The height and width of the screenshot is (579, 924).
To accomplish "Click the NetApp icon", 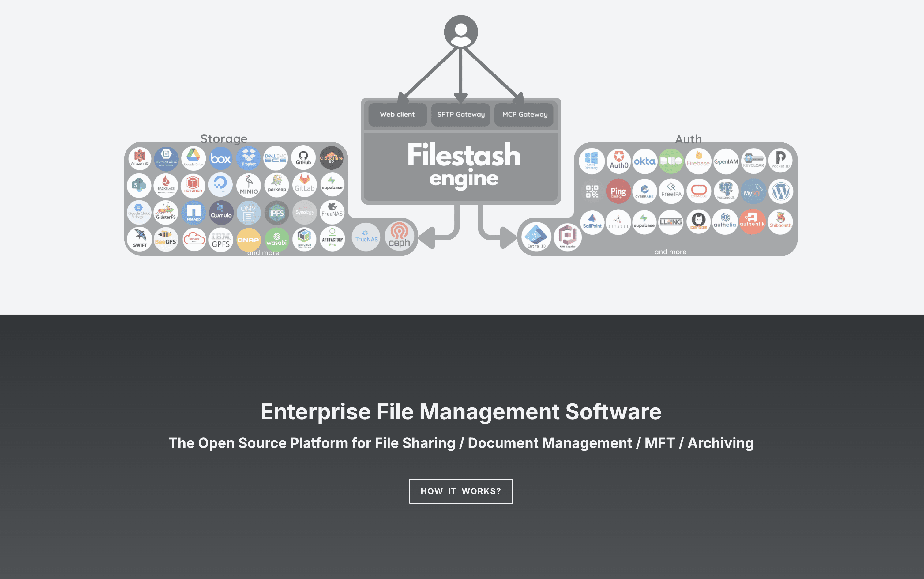I will pyautogui.click(x=193, y=213).
